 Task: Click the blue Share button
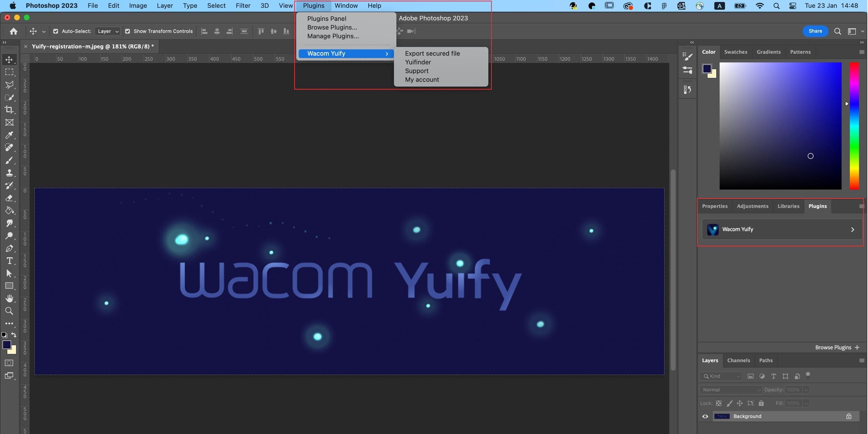815,31
